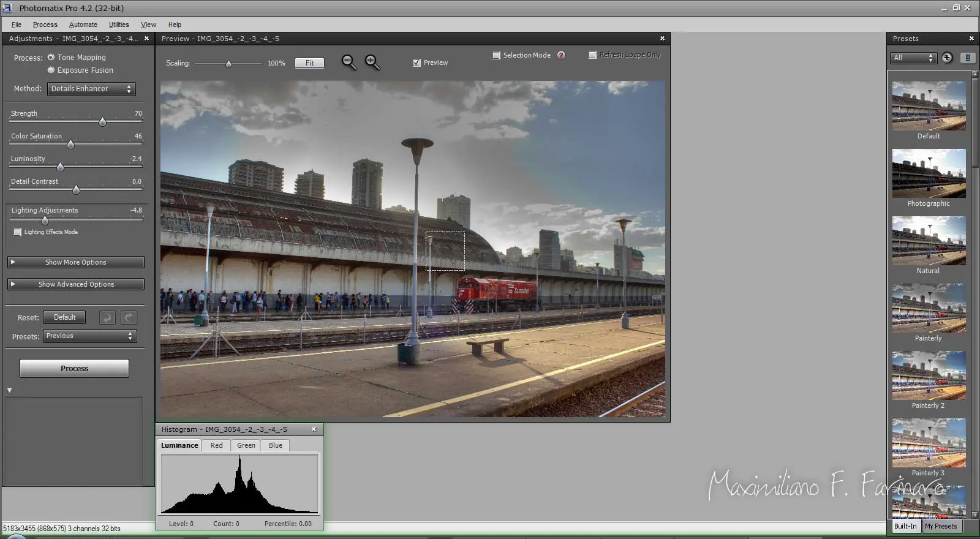The image size is (980, 539).
Task: Show Built-In presets tab
Action: (x=905, y=526)
